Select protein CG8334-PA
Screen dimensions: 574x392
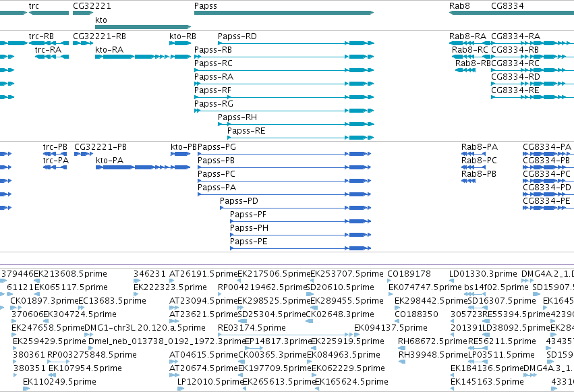[548, 154]
